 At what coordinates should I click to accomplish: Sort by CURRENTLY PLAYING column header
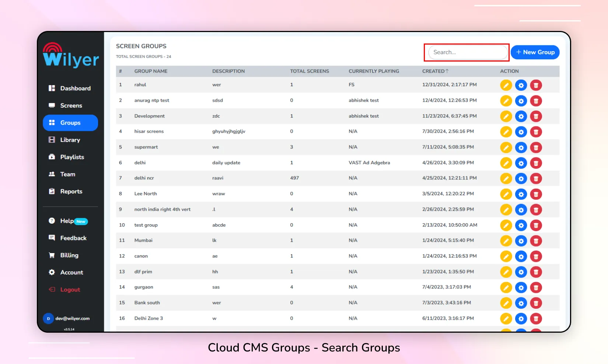(x=374, y=71)
